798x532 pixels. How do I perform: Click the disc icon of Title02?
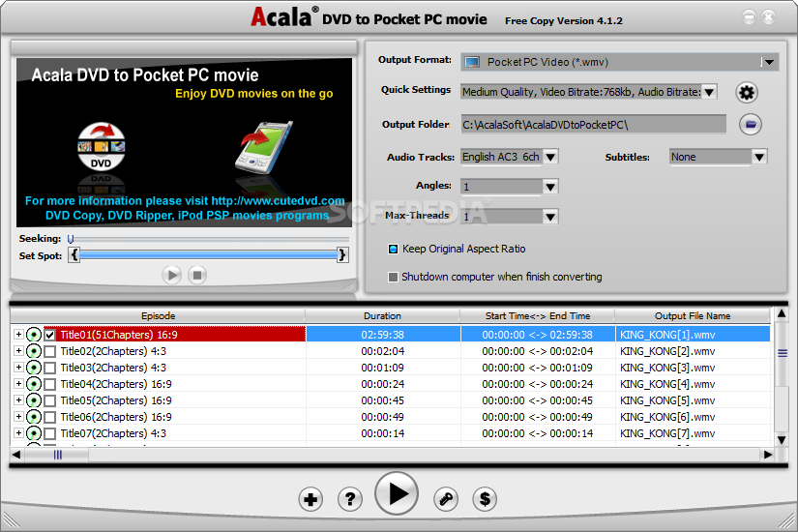34,351
